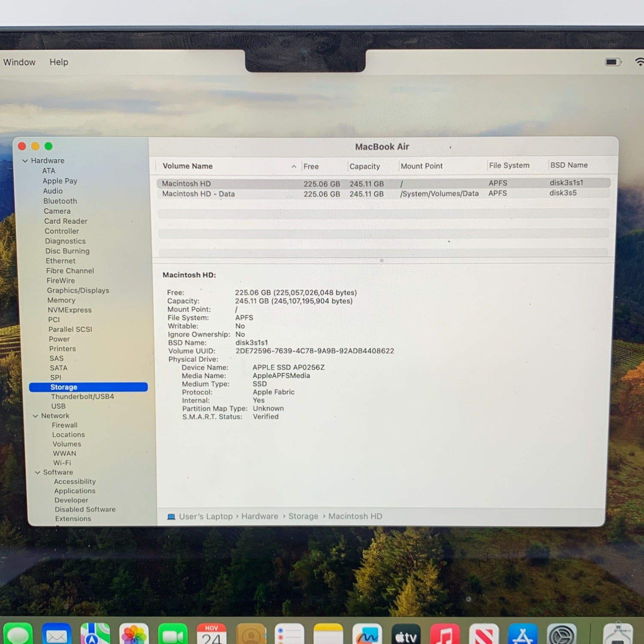Open the Help menu
Screen dimensions: 644x644
(59, 62)
